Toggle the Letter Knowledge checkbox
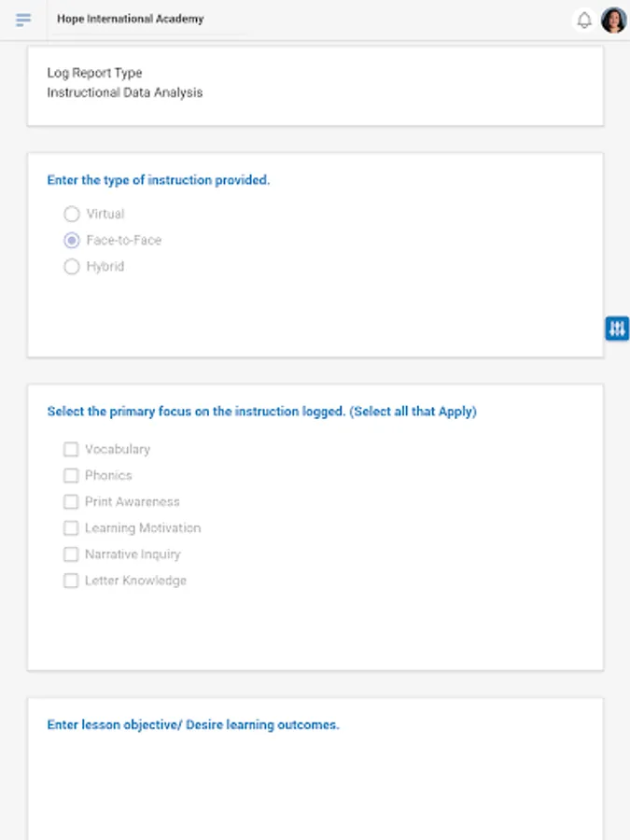The height and width of the screenshot is (840, 630). click(x=71, y=580)
